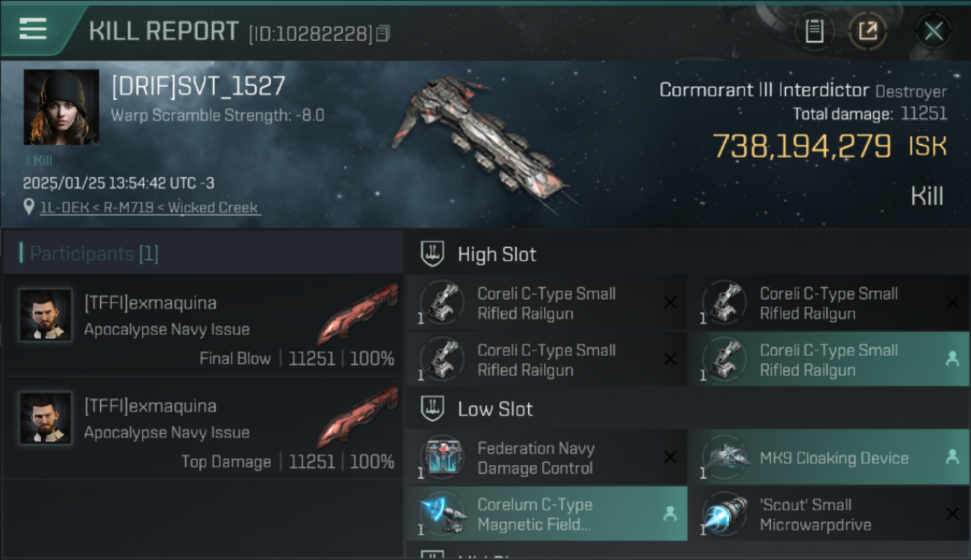This screenshot has height=560, width=971.
Task: Select the 'Scout' Small Microwarpdrive icon
Action: pos(725,514)
